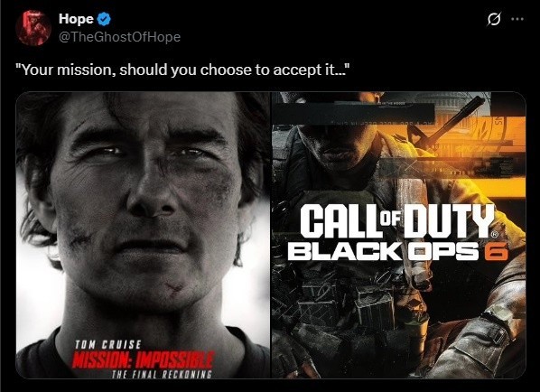
Task: Open Hope's profile picture avatar
Action: click(33, 28)
